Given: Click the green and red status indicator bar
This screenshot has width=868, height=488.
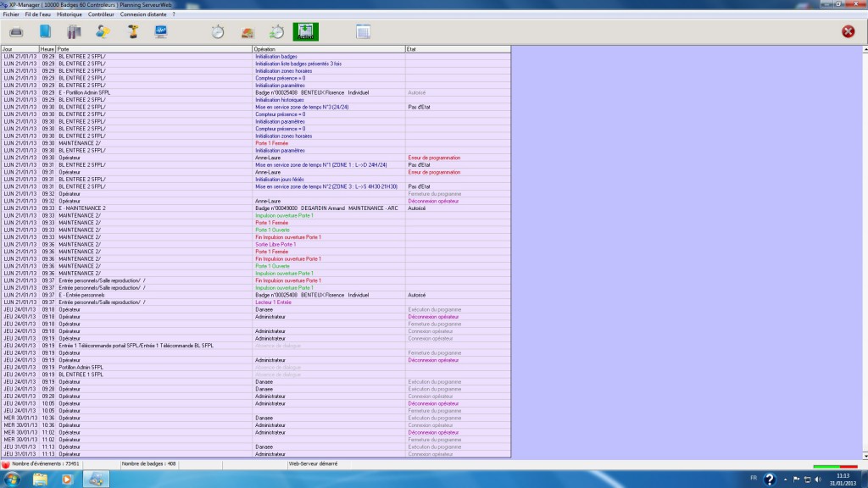Looking at the screenshot, I should tap(835, 467).
